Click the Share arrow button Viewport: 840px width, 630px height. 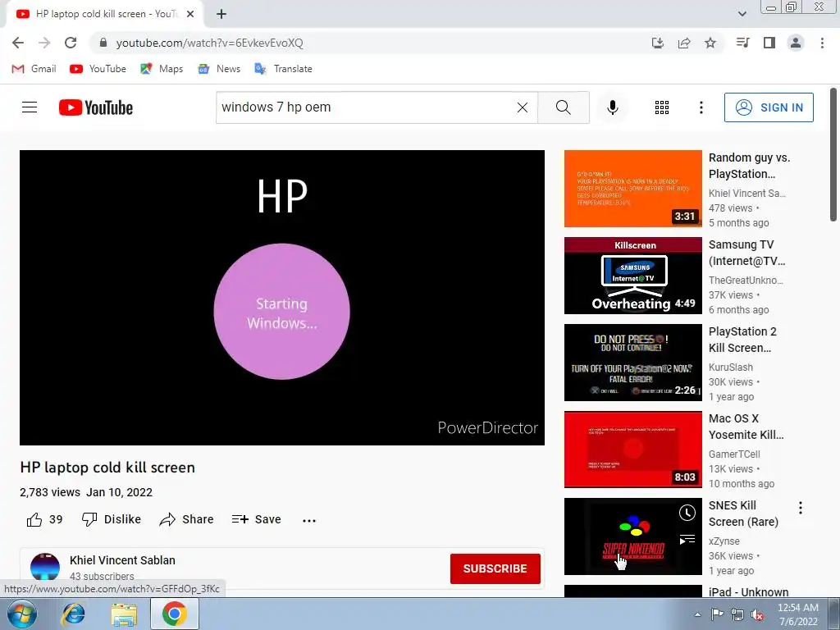186,519
